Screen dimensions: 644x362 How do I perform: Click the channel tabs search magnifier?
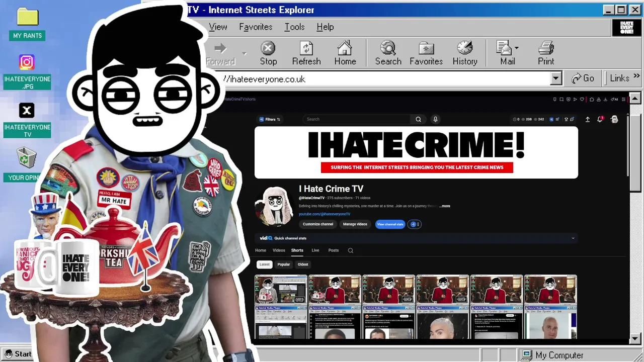coord(351,250)
